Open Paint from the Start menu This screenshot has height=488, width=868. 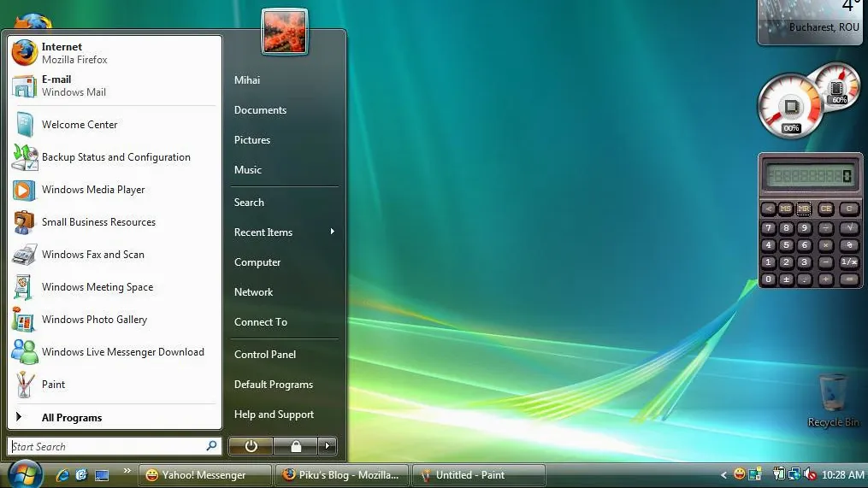[x=53, y=385]
